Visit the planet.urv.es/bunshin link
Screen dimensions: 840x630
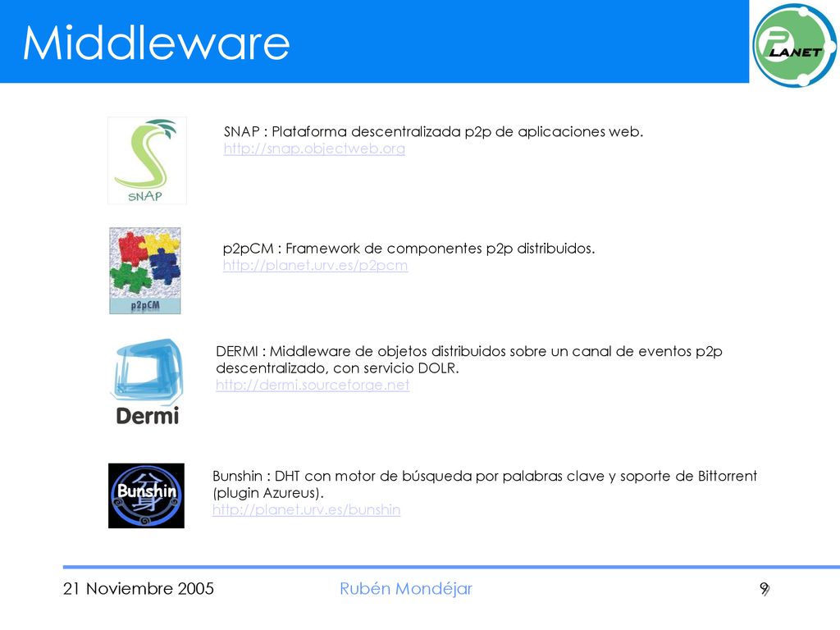(x=307, y=509)
